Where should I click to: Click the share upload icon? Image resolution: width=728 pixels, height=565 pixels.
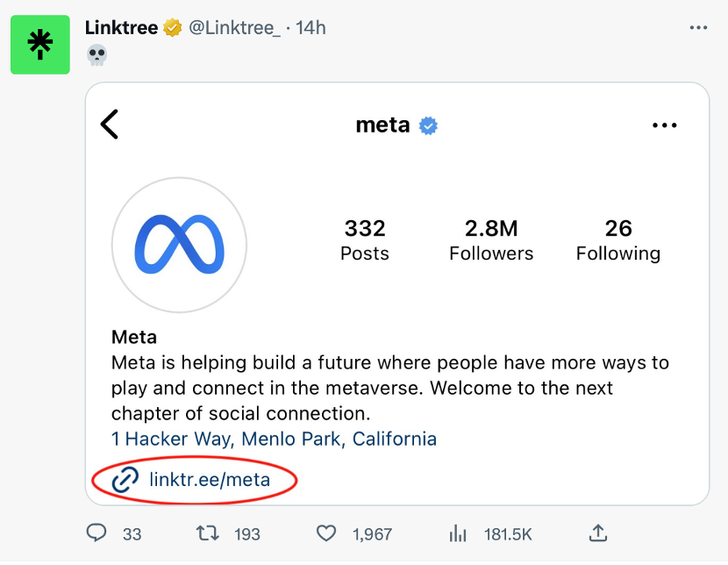[x=598, y=533]
